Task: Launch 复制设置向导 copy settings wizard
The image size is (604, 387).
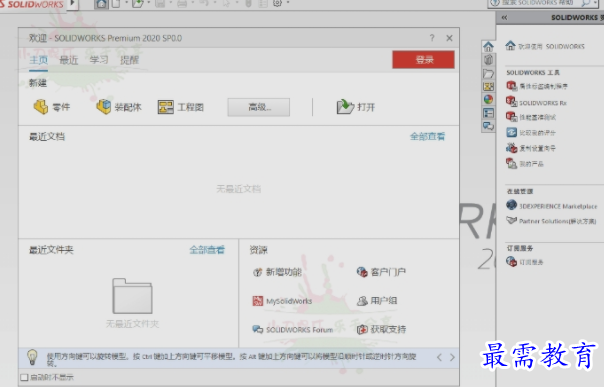Action: pos(530,148)
